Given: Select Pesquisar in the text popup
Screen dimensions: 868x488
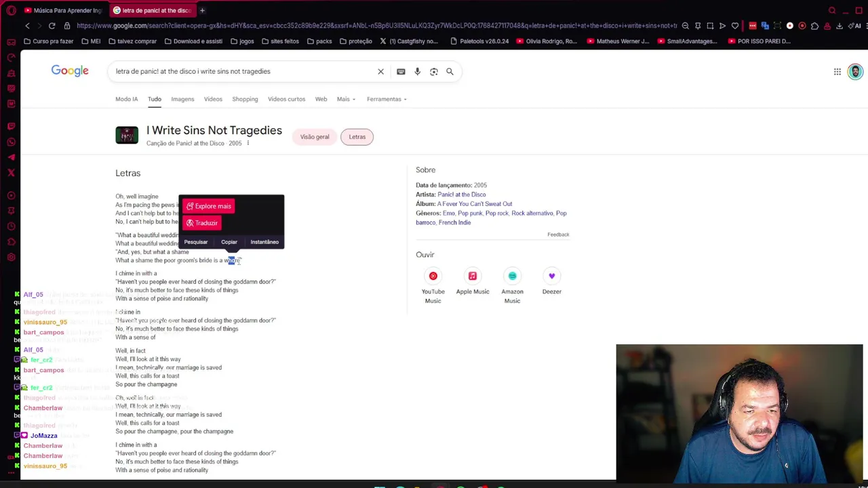Looking at the screenshot, I should [196, 242].
